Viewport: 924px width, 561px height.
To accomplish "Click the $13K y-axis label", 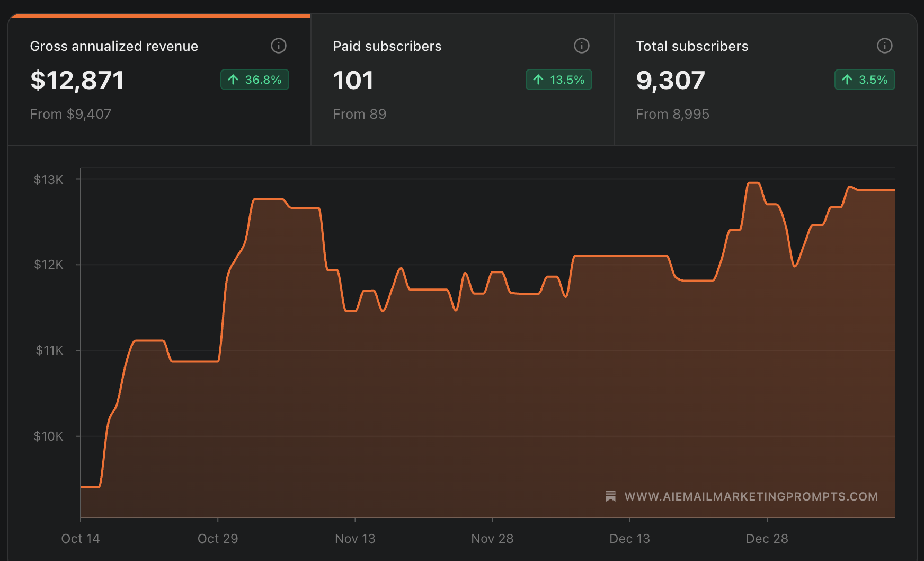I will (x=49, y=180).
